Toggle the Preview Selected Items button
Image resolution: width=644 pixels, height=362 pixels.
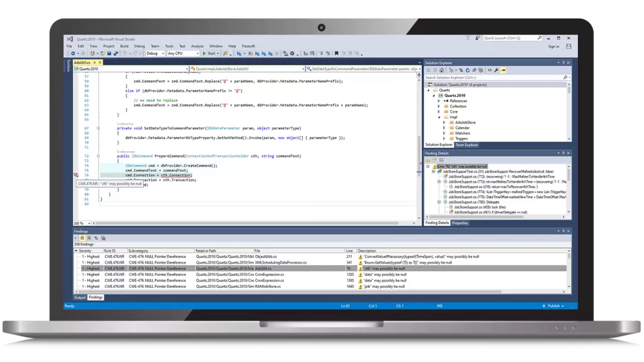pos(502,69)
